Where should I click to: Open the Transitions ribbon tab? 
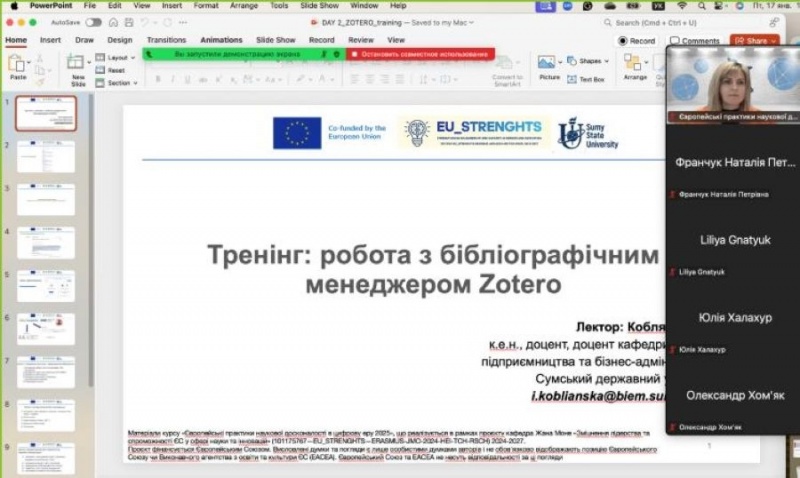tap(166, 40)
